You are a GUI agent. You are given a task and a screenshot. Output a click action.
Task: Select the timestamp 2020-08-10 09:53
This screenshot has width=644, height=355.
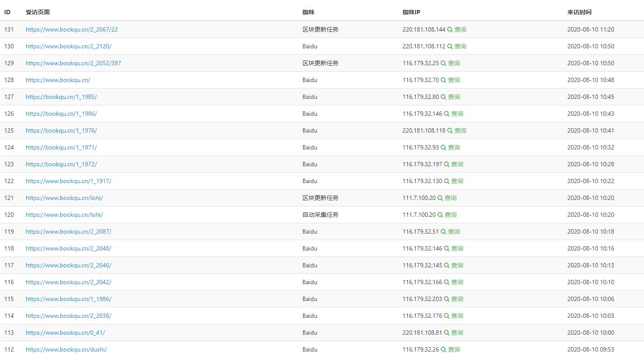[590, 349]
